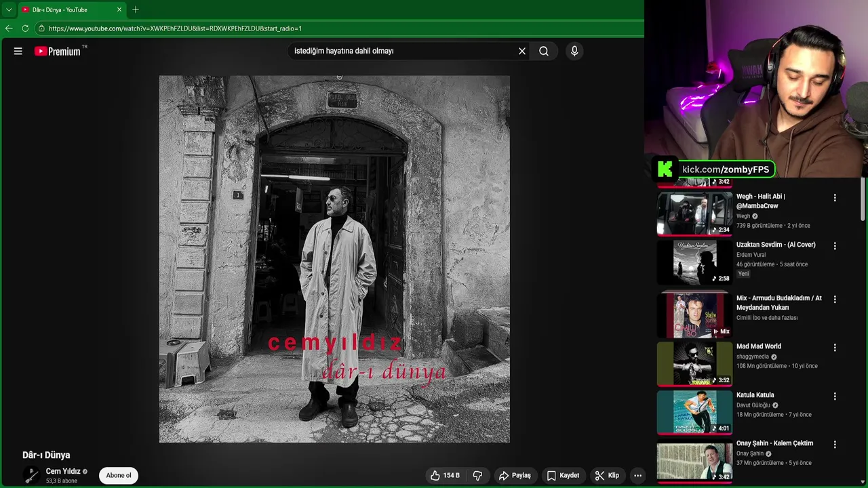Open more actions three-dot menu under video
The image size is (868, 488).
tap(637, 476)
